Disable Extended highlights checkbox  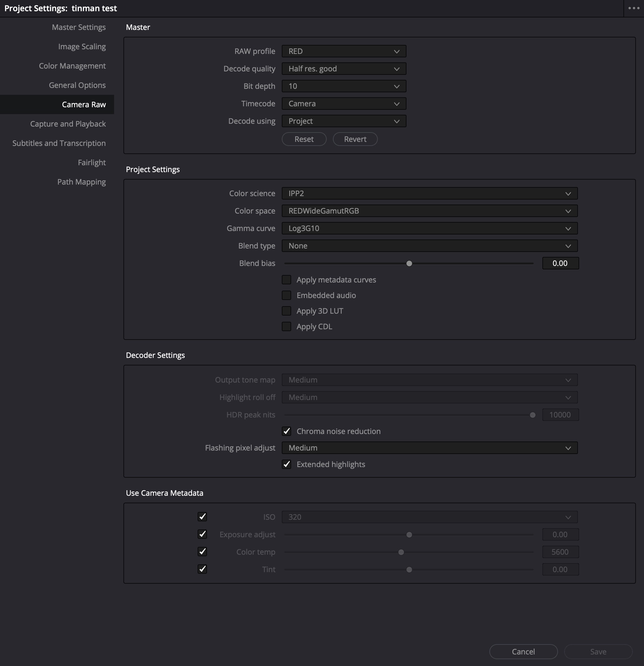pos(286,464)
